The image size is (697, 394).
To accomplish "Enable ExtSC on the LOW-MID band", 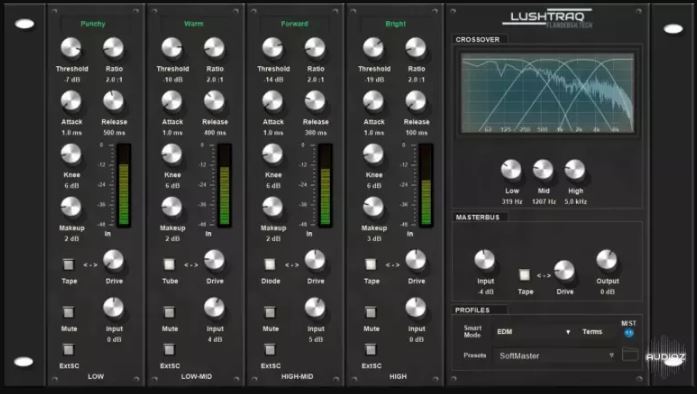I will tap(169, 350).
